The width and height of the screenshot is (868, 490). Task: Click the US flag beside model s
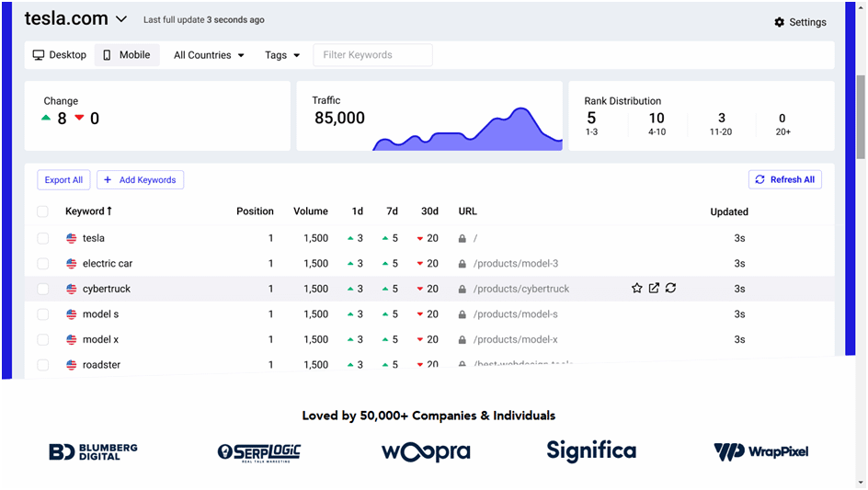[72, 314]
